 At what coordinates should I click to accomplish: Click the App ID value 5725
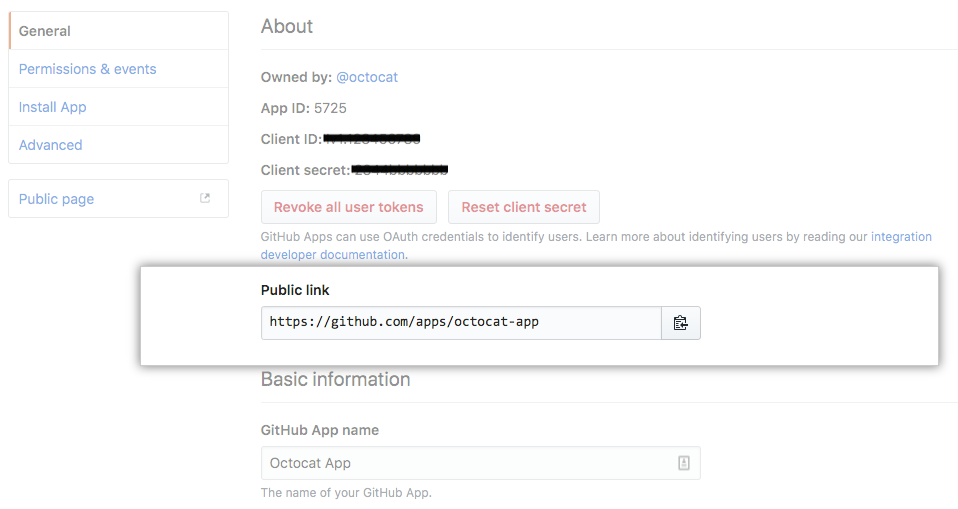tap(330, 108)
